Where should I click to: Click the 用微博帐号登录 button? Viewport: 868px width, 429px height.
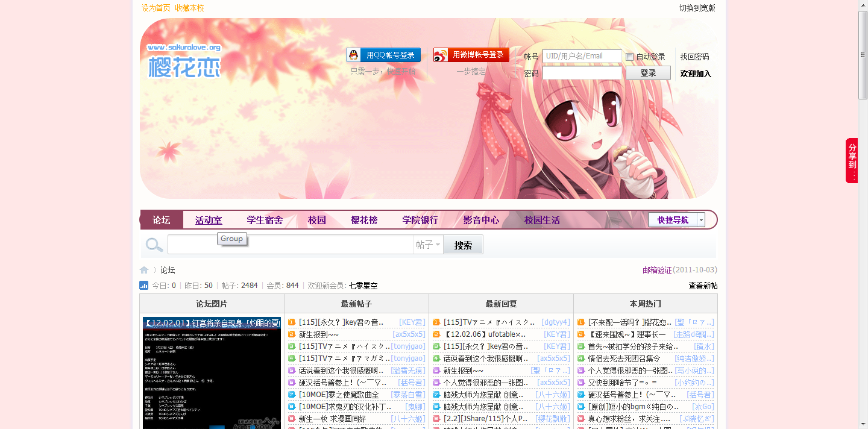(471, 55)
